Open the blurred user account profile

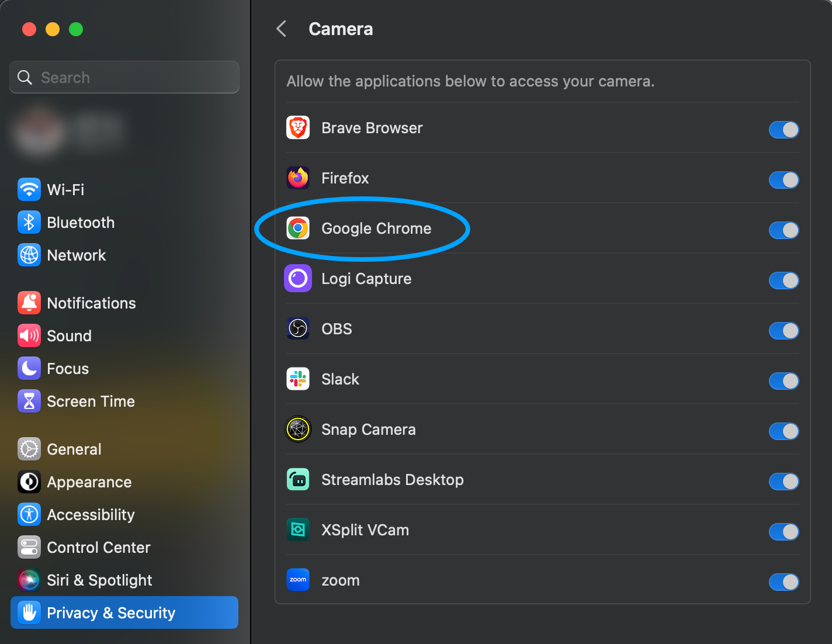(x=70, y=132)
